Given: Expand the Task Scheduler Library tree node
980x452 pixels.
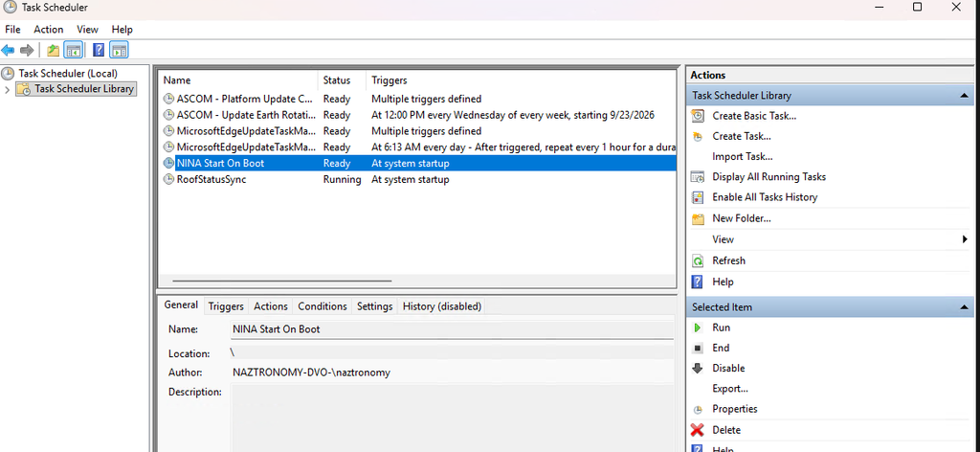Looking at the screenshot, I should [x=7, y=89].
